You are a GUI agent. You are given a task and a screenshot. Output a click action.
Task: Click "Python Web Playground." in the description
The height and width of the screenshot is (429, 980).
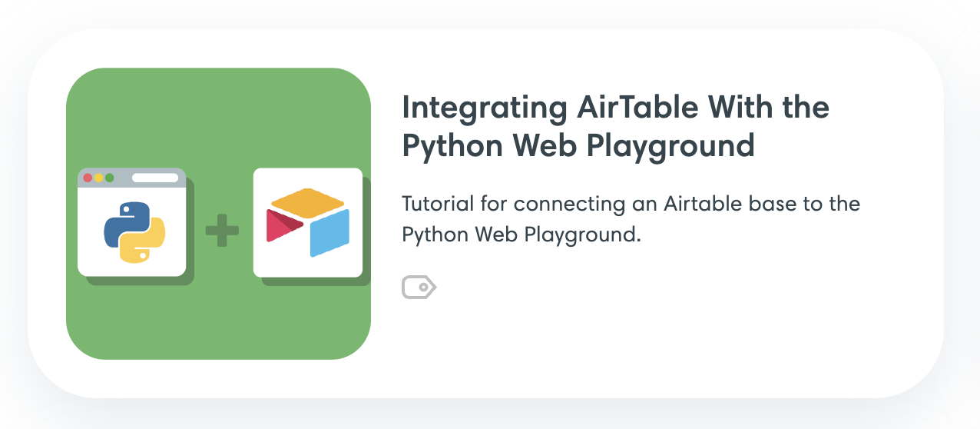[521, 234]
